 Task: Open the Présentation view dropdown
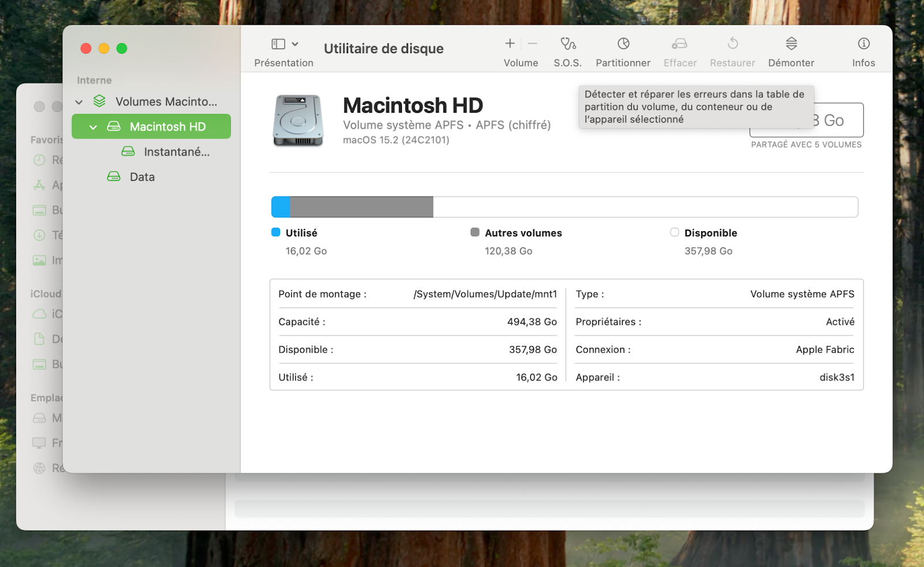click(x=295, y=44)
